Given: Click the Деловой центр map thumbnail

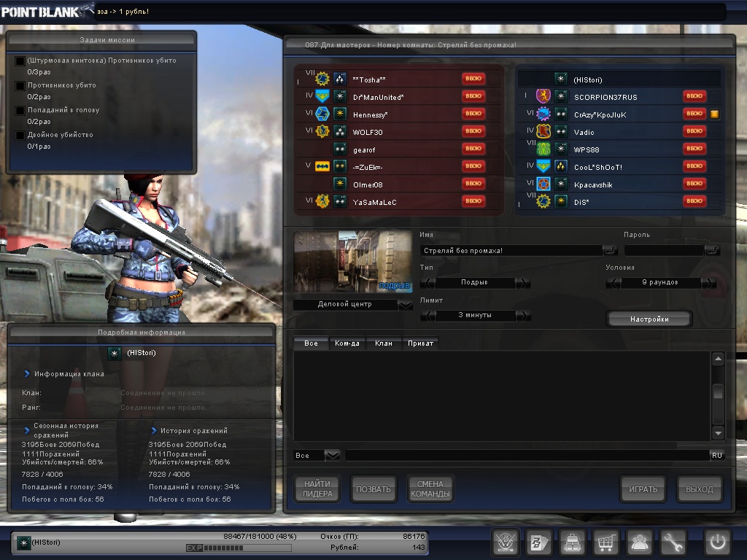Looking at the screenshot, I should (352, 262).
